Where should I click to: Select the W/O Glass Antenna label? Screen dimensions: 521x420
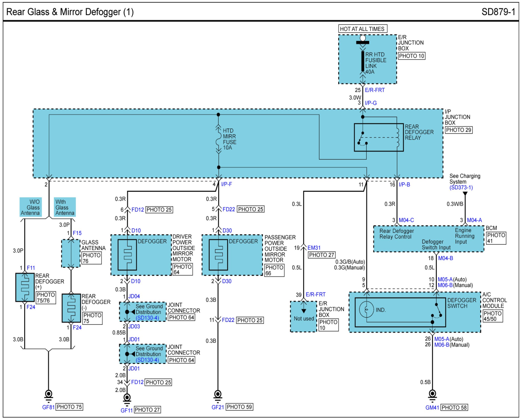click(x=31, y=207)
